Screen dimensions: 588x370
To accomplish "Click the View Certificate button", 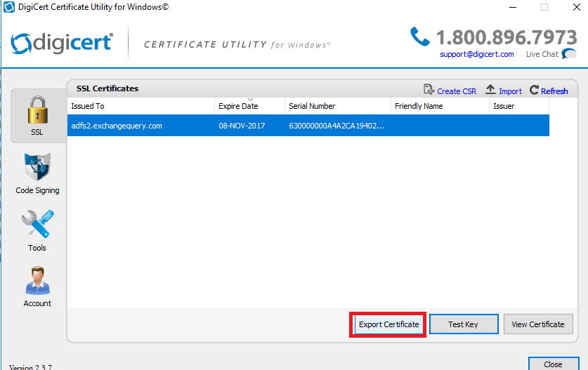I will 537,324.
